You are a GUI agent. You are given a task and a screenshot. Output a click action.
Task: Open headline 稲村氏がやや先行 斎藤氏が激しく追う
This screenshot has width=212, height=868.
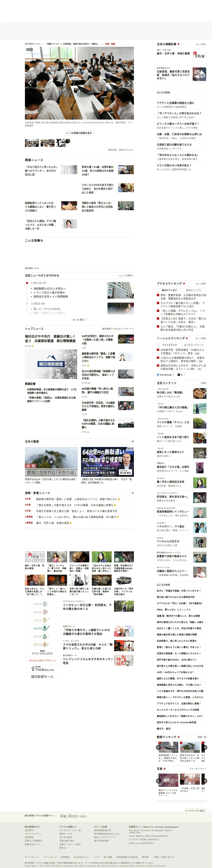[50, 338]
